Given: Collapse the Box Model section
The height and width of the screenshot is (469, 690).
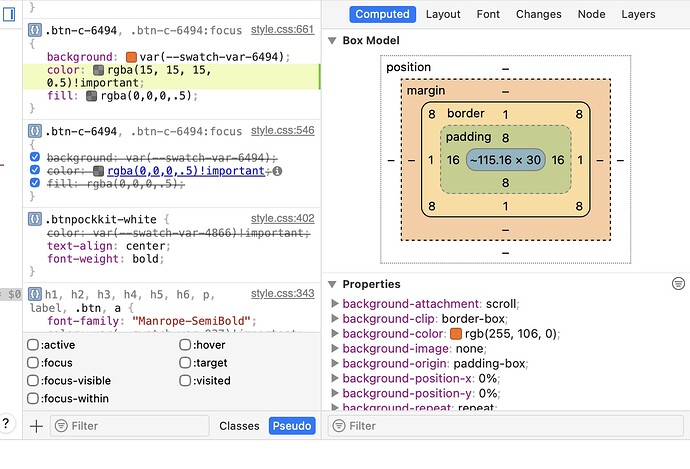Looking at the screenshot, I should (332, 40).
